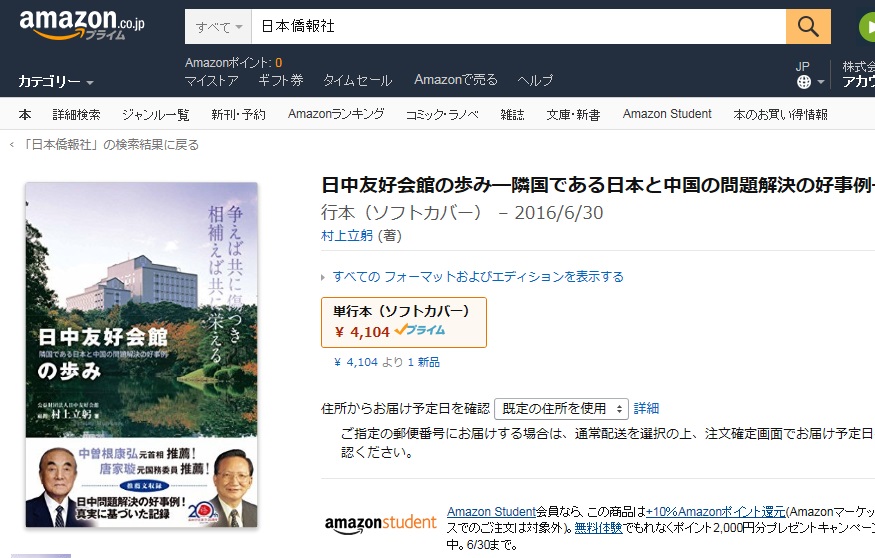Open タイムセール in top navigation
875x558 pixels.
(358, 81)
